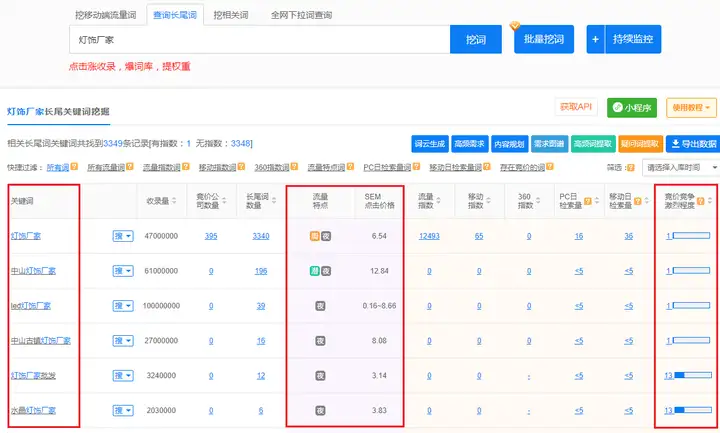Open help icon next to 所有流量词
720x433 pixels.
click(x=130, y=167)
